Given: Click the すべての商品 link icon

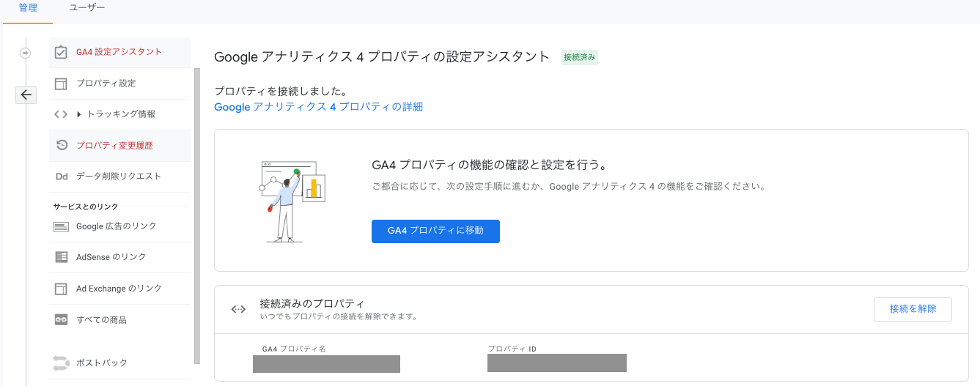Looking at the screenshot, I should 62,320.
